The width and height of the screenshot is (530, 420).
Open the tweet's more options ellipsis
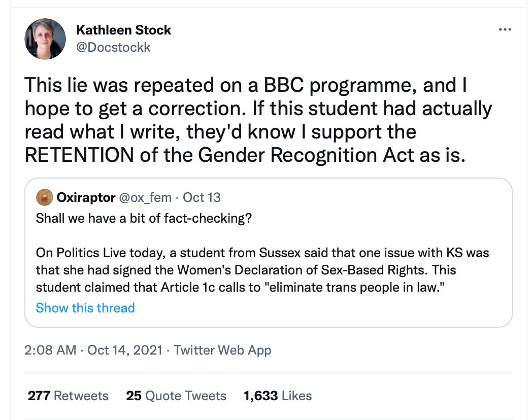pos(505,30)
